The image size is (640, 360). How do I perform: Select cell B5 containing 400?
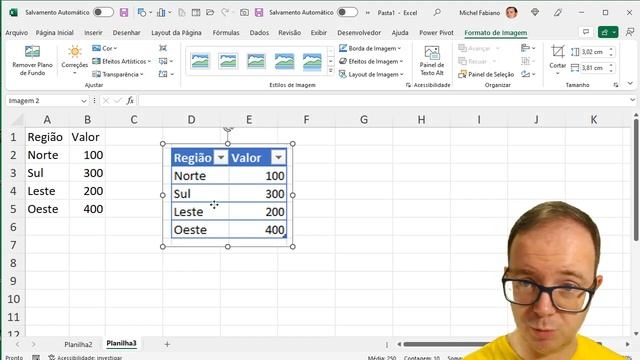pos(87,209)
